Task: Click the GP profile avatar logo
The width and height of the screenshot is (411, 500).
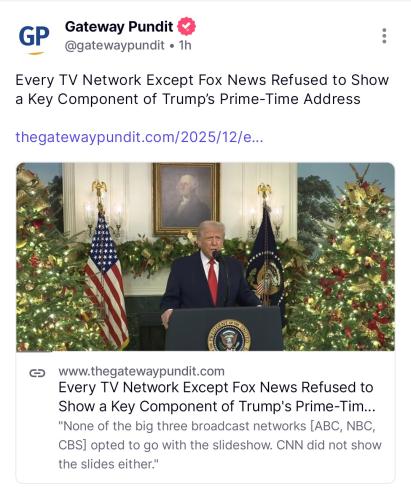Action: tap(34, 37)
